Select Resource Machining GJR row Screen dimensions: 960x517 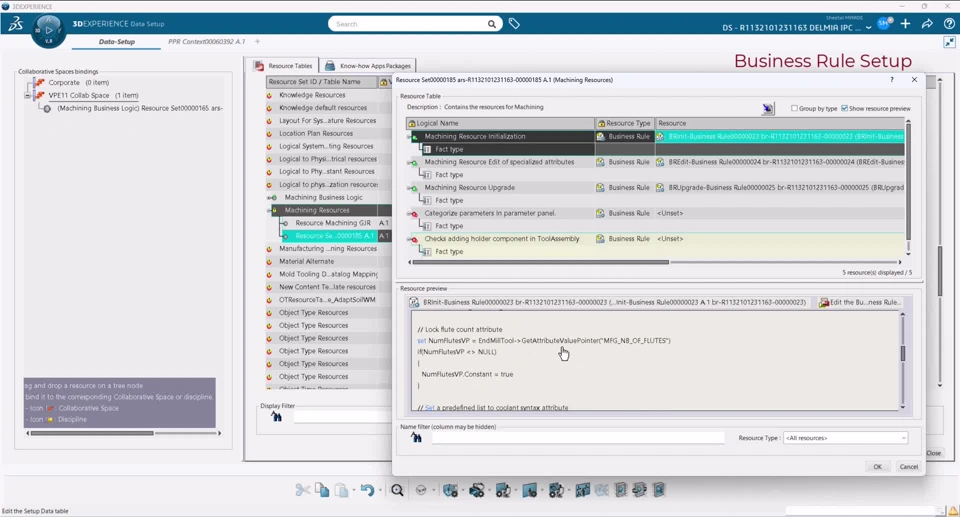[x=332, y=223]
